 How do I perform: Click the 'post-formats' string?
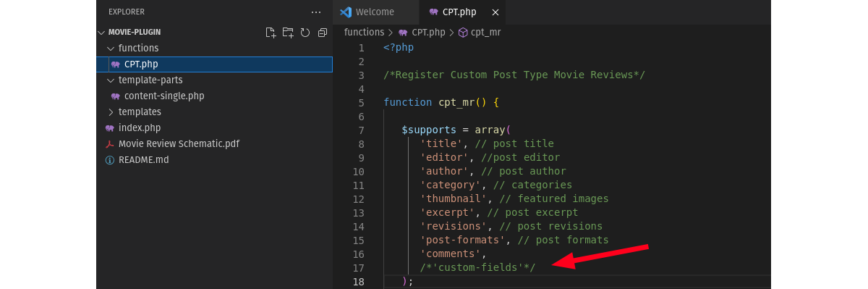coord(463,240)
